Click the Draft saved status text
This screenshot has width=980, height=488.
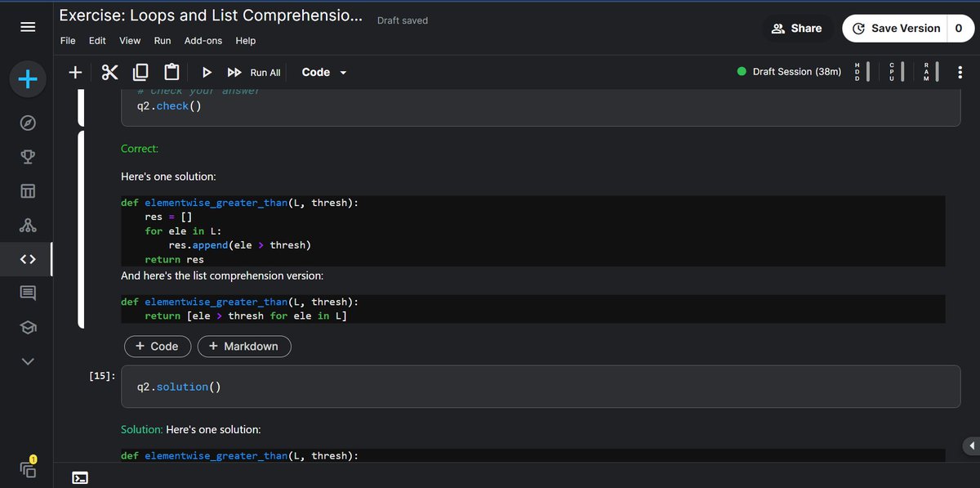(403, 20)
